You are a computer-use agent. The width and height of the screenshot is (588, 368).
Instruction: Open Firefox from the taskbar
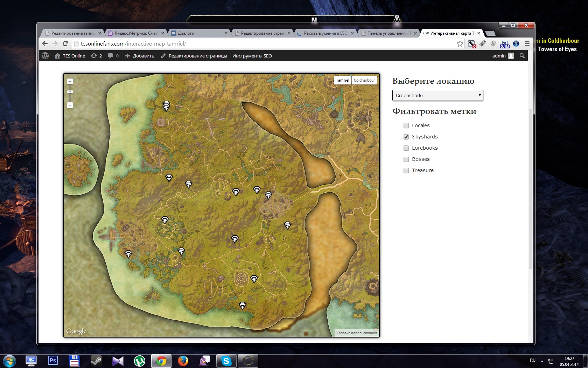(x=183, y=361)
